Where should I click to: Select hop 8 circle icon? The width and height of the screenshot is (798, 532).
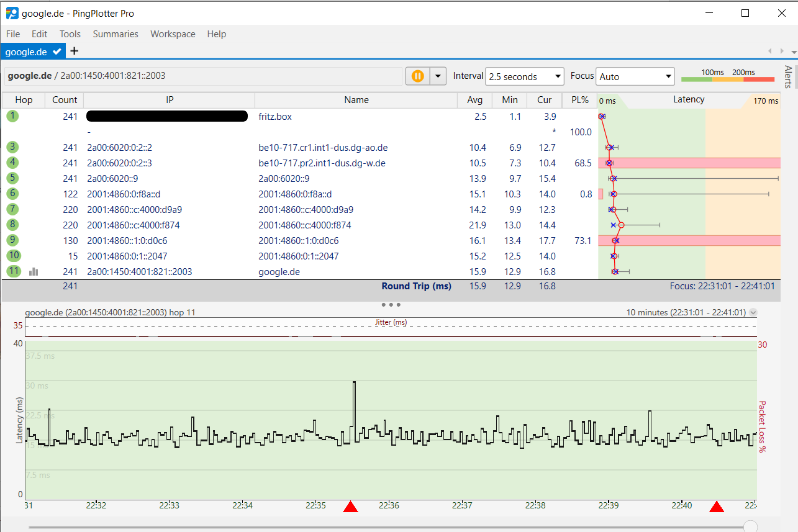(x=13, y=225)
